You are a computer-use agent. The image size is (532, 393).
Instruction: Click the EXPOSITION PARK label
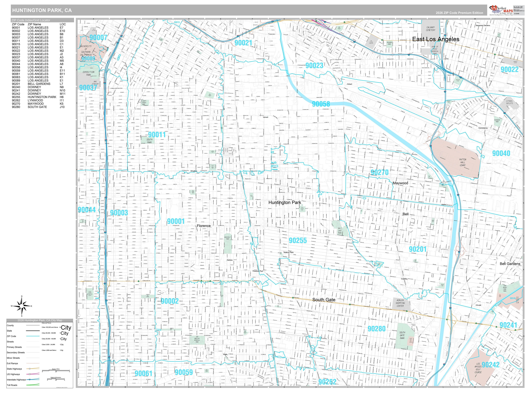[x=89, y=74]
